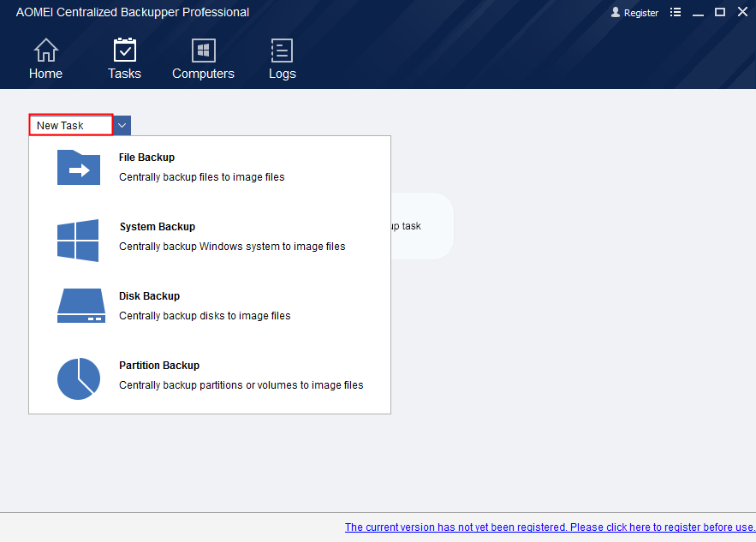Maximize the application window
The image size is (756, 542).
click(x=720, y=12)
